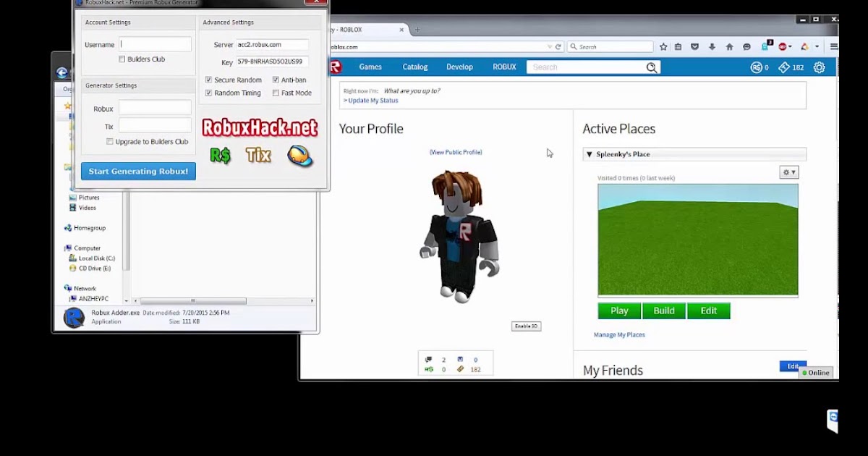The width and height of the screenshot is (868, 456).
Task: Bookmark this page with the star icon
Action: [x=663, y=46]
